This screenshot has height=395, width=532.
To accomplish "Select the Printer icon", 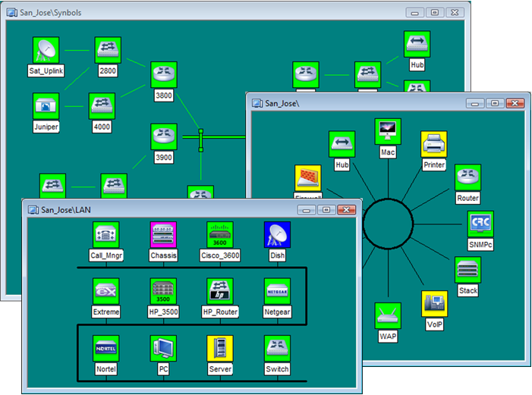I will tap(434, 144).
